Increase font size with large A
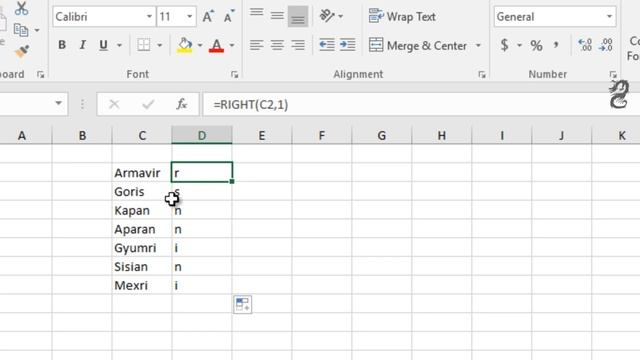 (x=208, y=17)
